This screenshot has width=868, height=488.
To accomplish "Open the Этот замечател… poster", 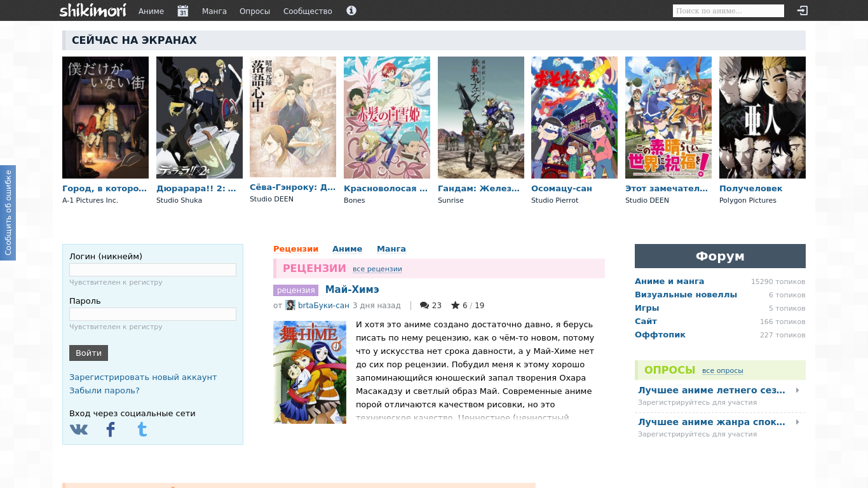I will pos(668,118).
